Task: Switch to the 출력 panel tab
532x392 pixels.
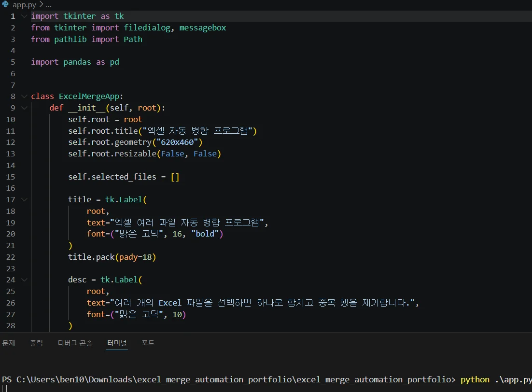Action: [36, 343]
